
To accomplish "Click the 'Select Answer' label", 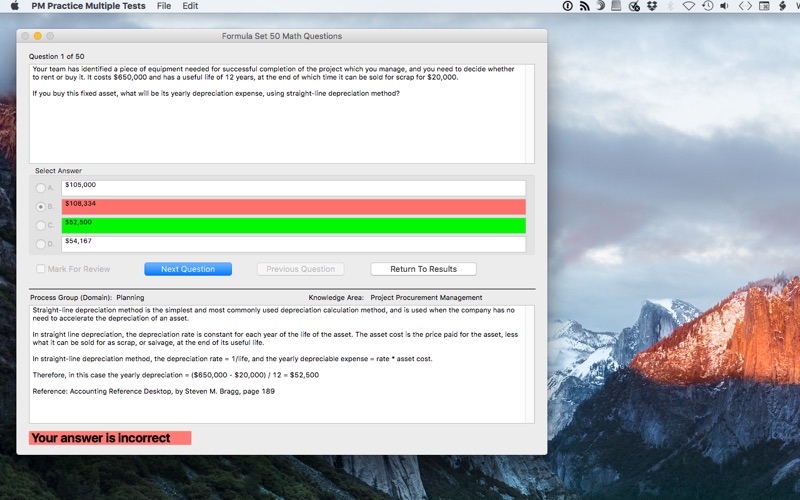I will pyautogui.click(x=58, y=170).
